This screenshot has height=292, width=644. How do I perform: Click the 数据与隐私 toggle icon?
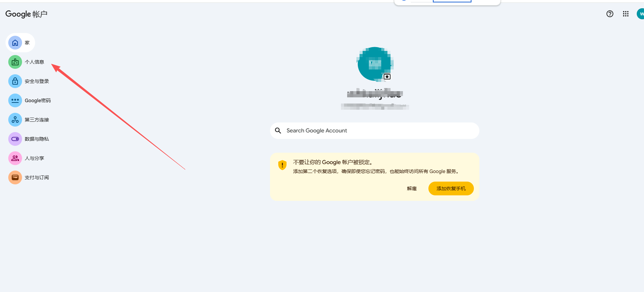15,139
